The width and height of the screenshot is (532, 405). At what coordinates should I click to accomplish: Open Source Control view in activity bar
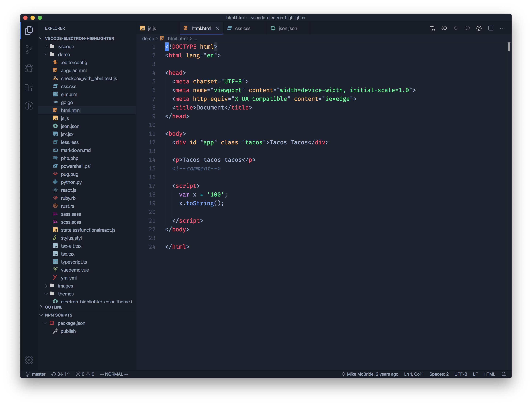click(29, 49)
